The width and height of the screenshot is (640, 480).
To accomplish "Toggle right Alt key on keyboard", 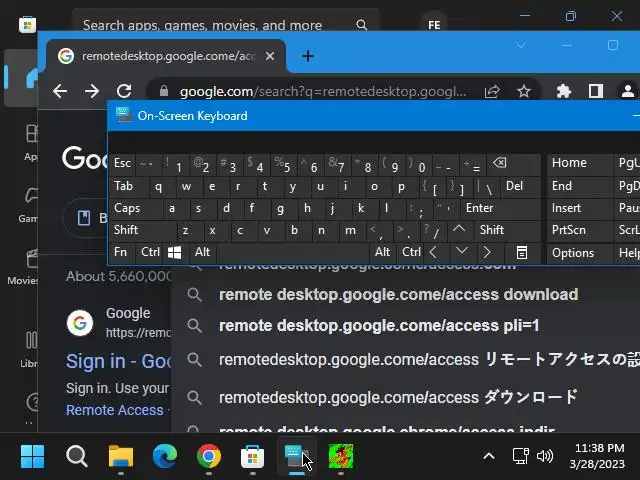I will [x=382, y=252].
